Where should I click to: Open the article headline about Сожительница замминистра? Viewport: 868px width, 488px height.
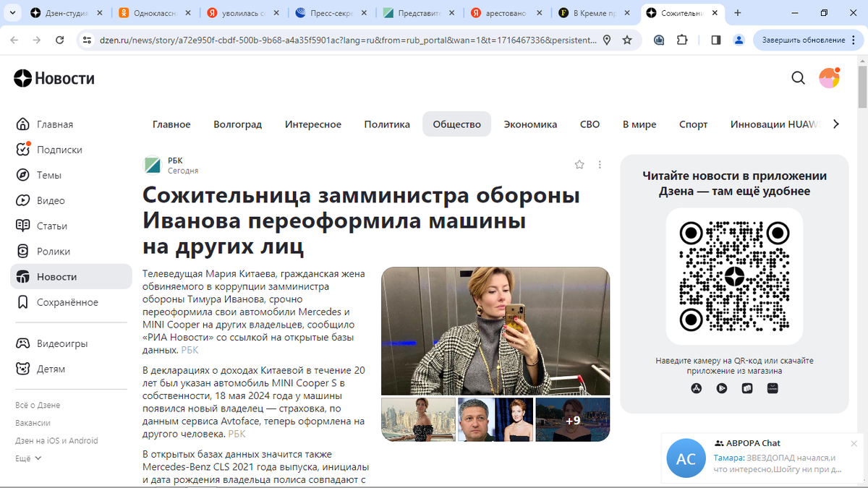click(361, 221)
